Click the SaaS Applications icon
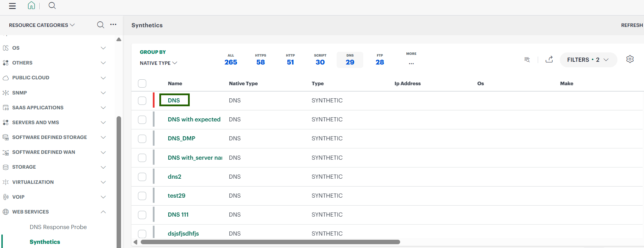644x248 pixels. pos(6,108)
